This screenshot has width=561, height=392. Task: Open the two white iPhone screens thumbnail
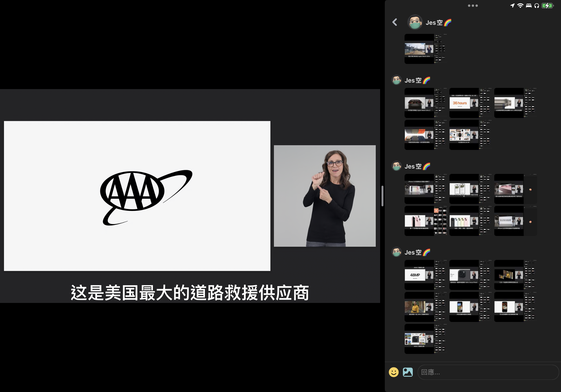(471, 189)
